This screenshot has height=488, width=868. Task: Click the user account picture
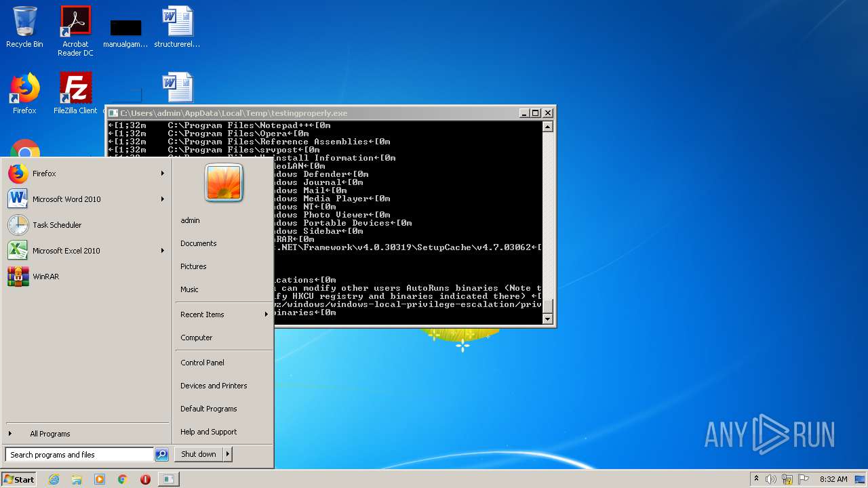224,182
